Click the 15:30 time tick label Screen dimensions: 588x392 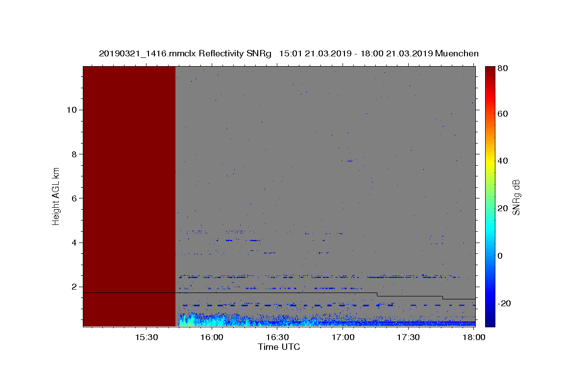pyautogui.click(x=146, y=337)
